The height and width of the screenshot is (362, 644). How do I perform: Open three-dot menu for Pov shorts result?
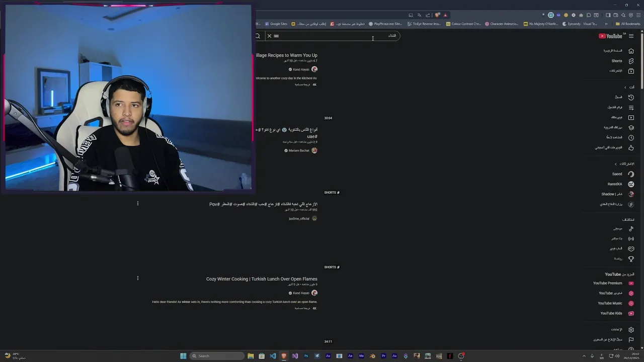pyautogui.click(x=137, y=204)
